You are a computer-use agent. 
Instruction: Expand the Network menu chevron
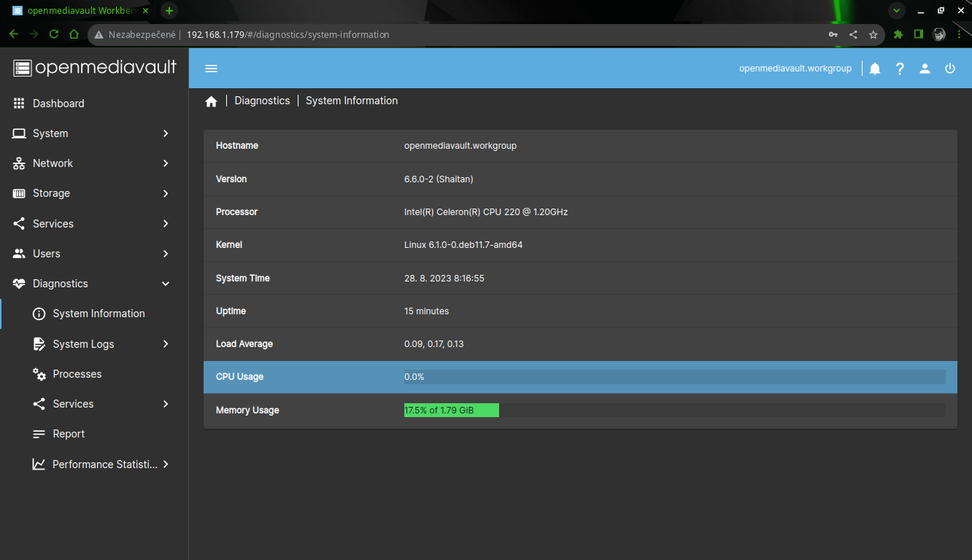click(x=166, y=163)
